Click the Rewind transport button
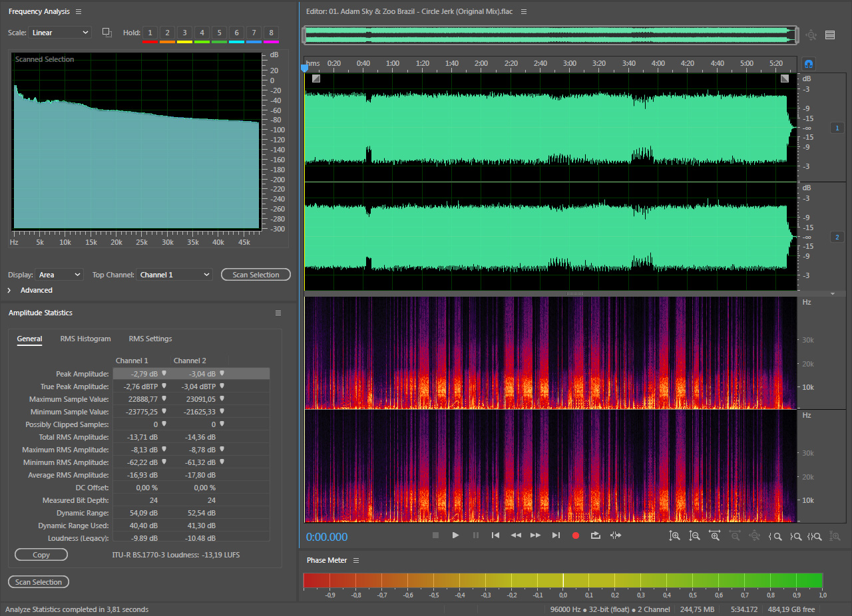852x616 pixels. pyautogui.click(x=516, y=536)
